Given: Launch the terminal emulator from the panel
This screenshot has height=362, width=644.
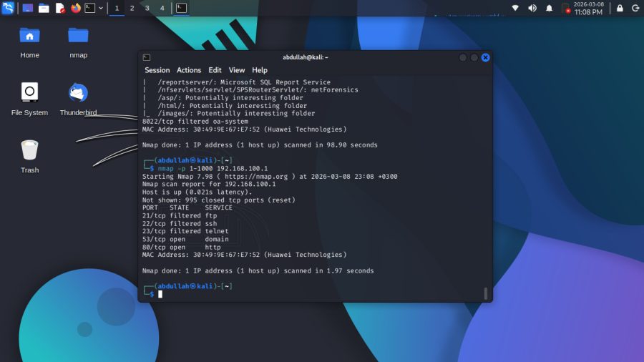Looking at the screenshot, I should tap(89, 8).
